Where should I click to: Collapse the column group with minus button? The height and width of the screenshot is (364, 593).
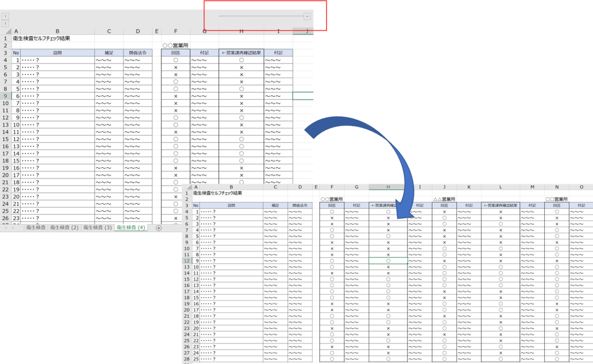[x=307, y=17]
